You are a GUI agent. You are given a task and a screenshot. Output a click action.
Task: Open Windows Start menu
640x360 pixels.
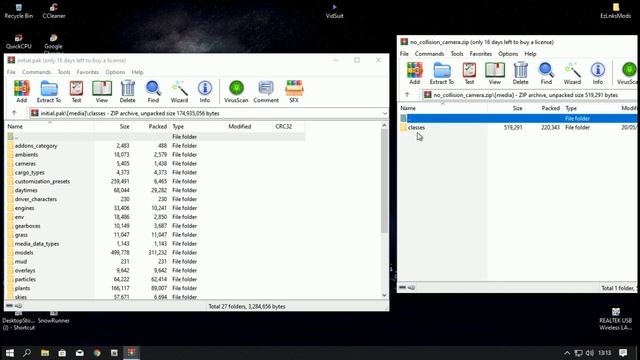tap(9, 353)
